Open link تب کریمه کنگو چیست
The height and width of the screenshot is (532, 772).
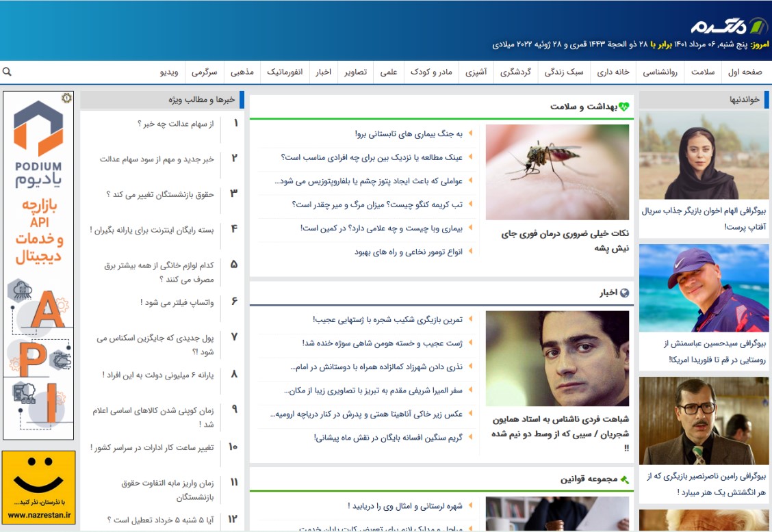click(377, 204)
